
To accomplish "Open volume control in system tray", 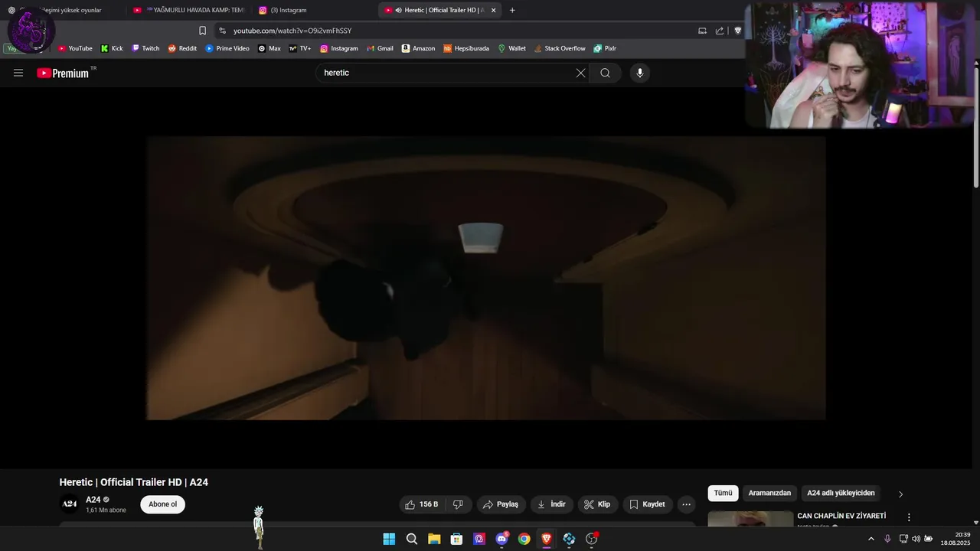I will click(x=916, y=539).
